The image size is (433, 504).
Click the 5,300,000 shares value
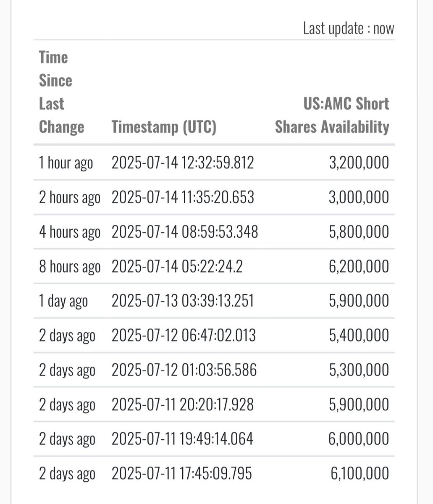359,370
